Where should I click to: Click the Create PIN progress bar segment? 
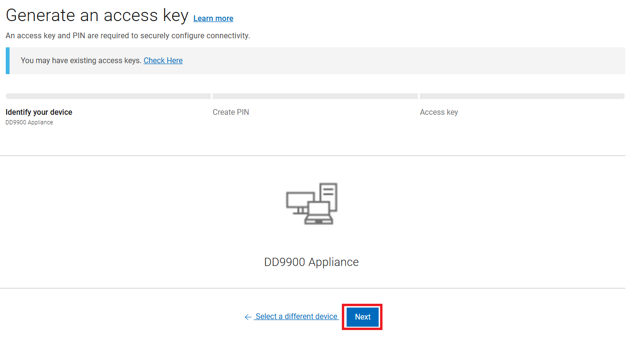(315, 96)
